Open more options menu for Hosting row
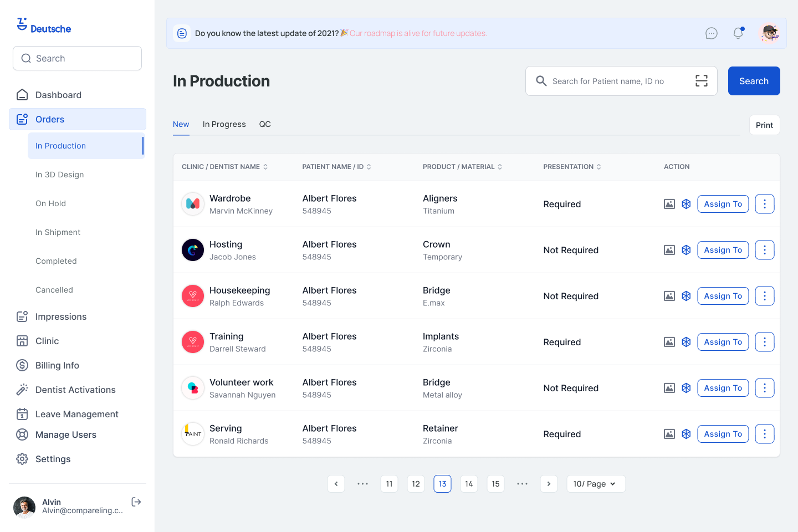The image size is (798, 532). [765, 250]
